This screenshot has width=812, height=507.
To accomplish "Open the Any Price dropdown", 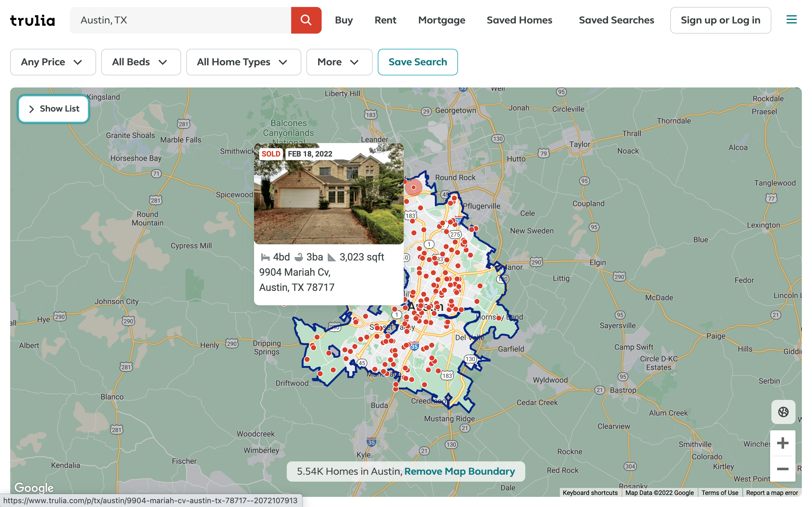I will [x=53, y=62].
